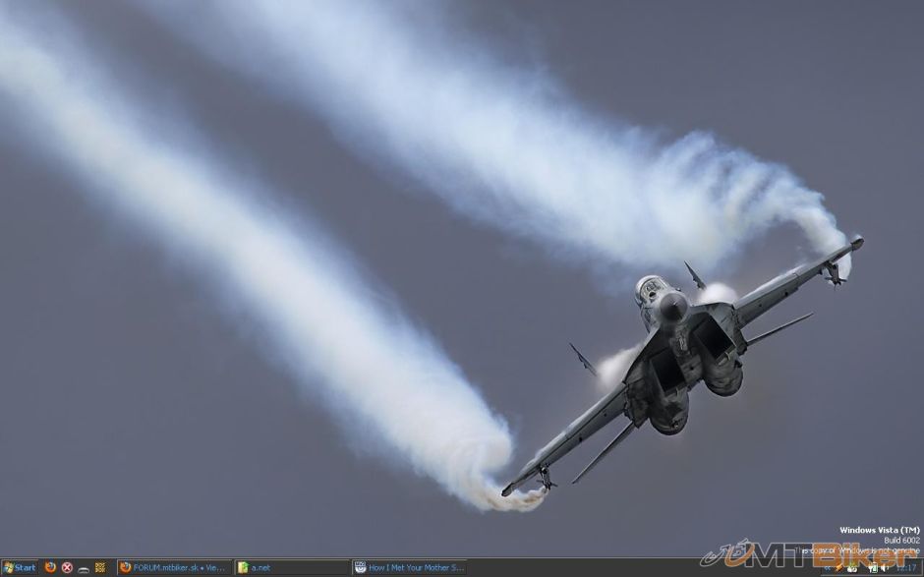Click the system clock in the taskbar
Viewport: 924px width, 577px height.
[x=905, y=568]
